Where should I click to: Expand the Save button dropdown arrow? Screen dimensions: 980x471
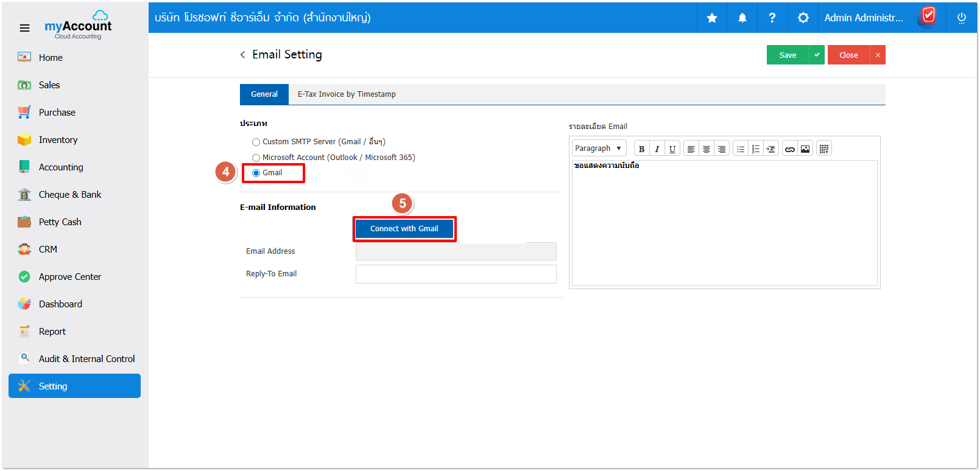tap(817, 55)
